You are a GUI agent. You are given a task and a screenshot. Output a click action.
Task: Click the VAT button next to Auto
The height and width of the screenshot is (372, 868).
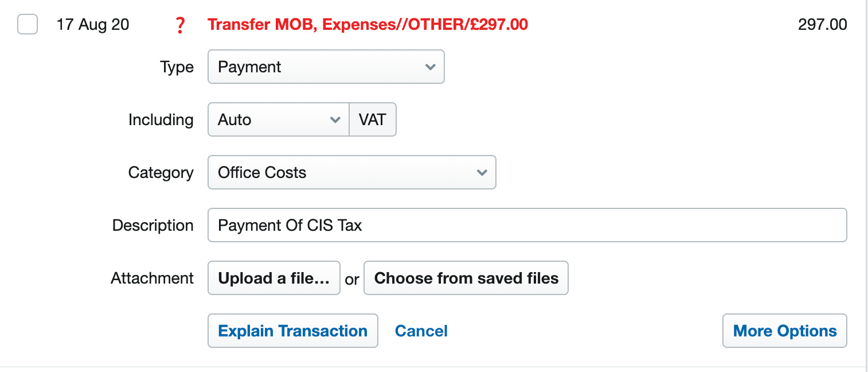click(x=373, y=119)
